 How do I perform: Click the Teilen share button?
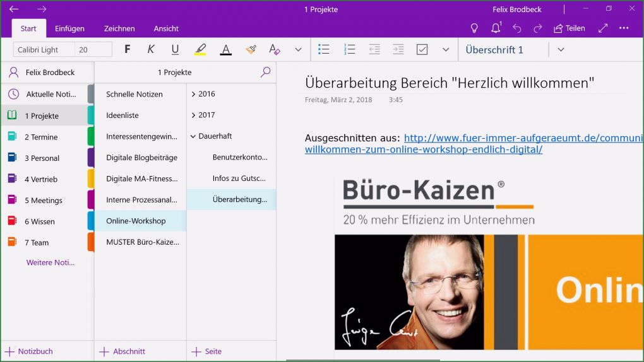pyautogui.click(x=569, y=28)
